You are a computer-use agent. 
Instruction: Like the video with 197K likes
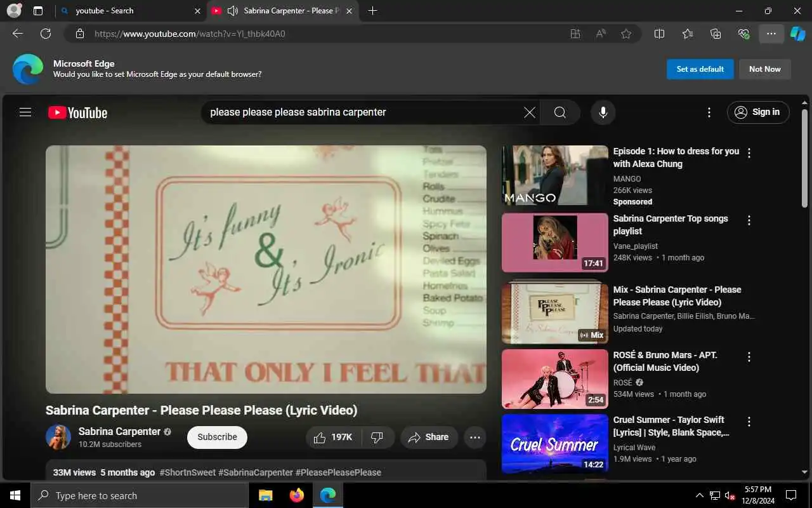pos(334,437)
